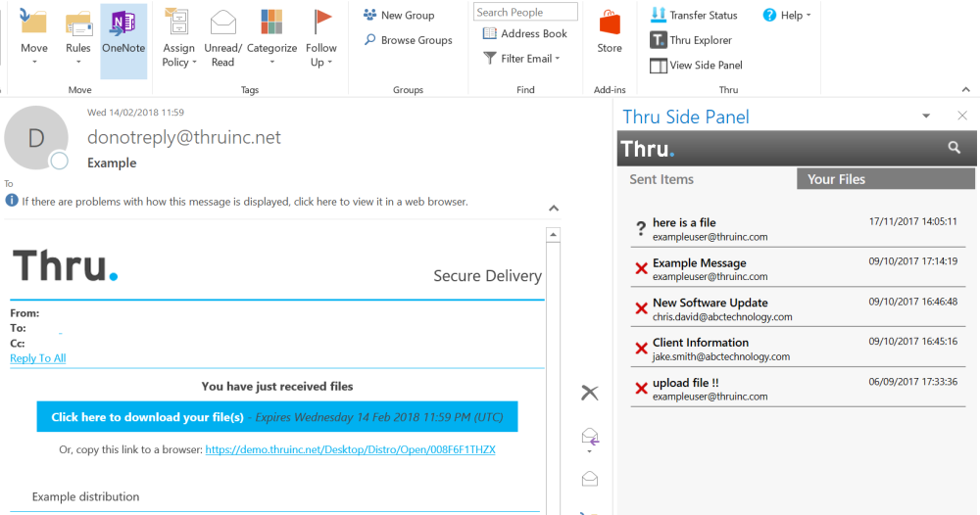
Task: Open the Address Book
Action: [525, 33]
